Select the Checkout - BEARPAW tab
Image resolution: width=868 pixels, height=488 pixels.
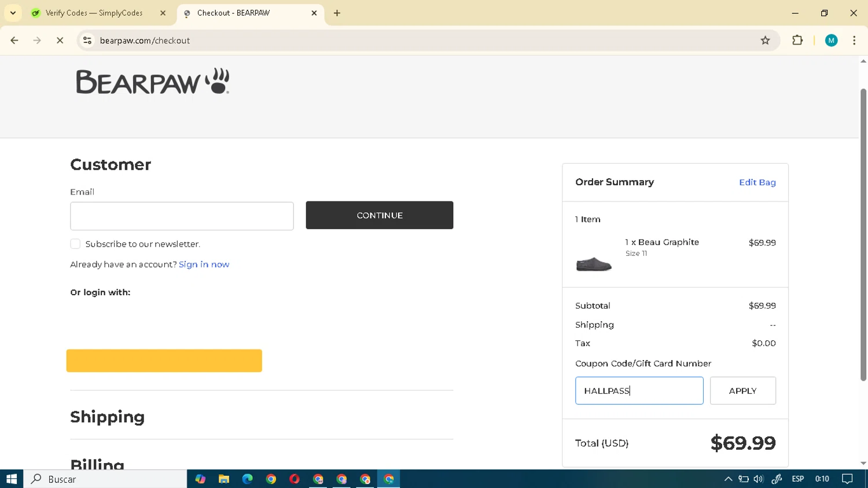tap(233, 13)
